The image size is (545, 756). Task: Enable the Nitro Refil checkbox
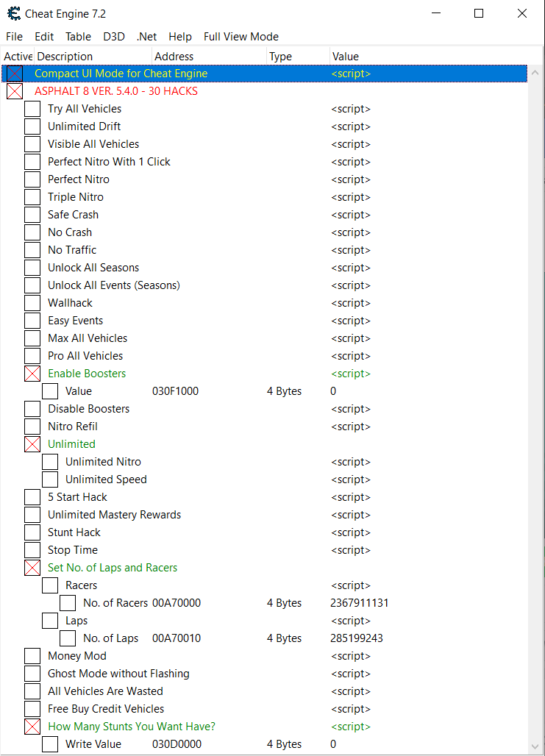[32, 427]
